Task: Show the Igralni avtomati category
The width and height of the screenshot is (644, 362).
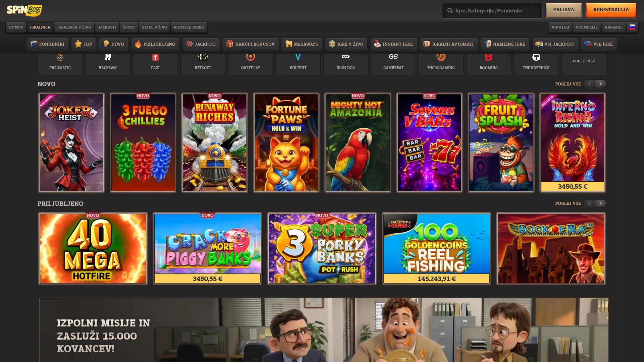Action: point(449,44)
